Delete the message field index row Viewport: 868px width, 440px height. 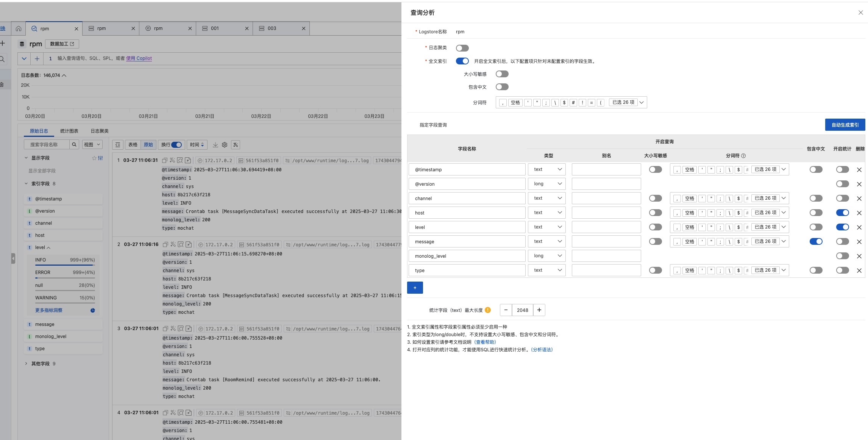pos(859,242)
